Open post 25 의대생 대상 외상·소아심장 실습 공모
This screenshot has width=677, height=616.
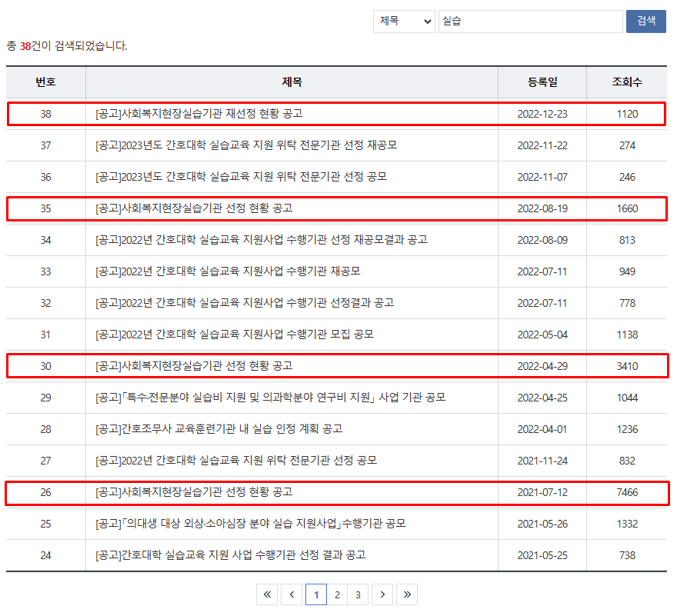click(251, 523)
